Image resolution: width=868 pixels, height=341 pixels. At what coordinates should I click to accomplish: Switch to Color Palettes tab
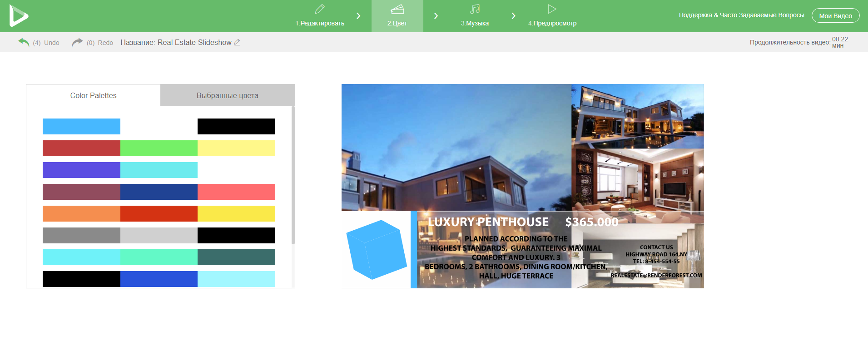93,95
